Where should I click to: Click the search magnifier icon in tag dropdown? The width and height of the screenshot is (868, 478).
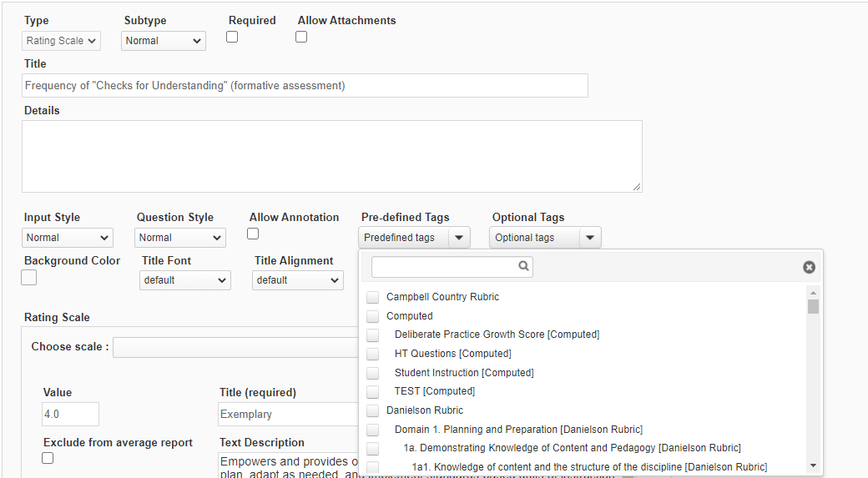pyautogui.click(x=523, y=267)
